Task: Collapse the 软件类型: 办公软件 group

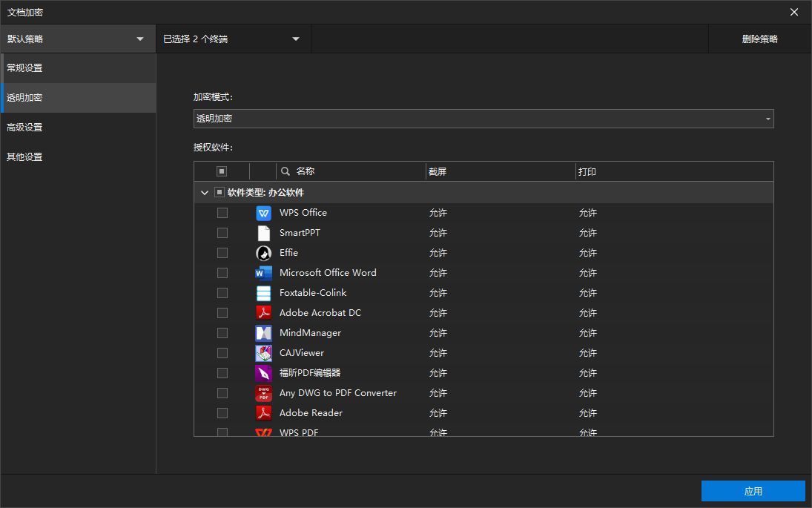Action: (x=205, y=193)
